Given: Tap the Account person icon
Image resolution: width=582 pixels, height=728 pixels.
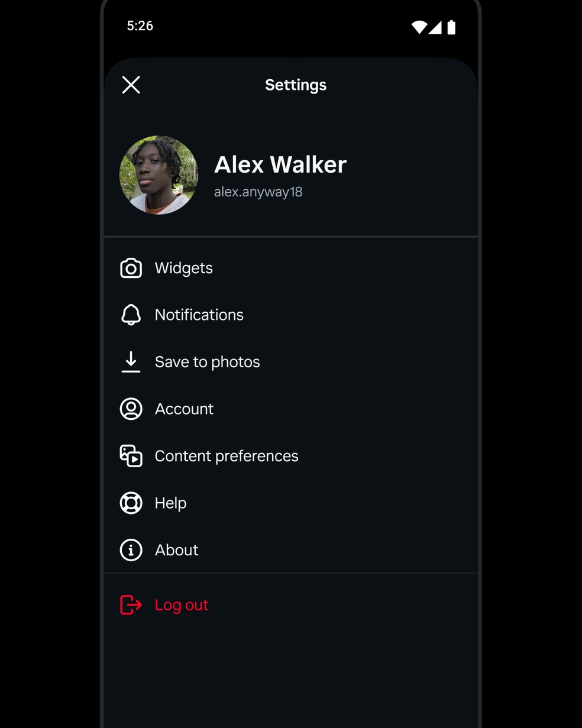Looking at the screenshot, I should [131, 409].
